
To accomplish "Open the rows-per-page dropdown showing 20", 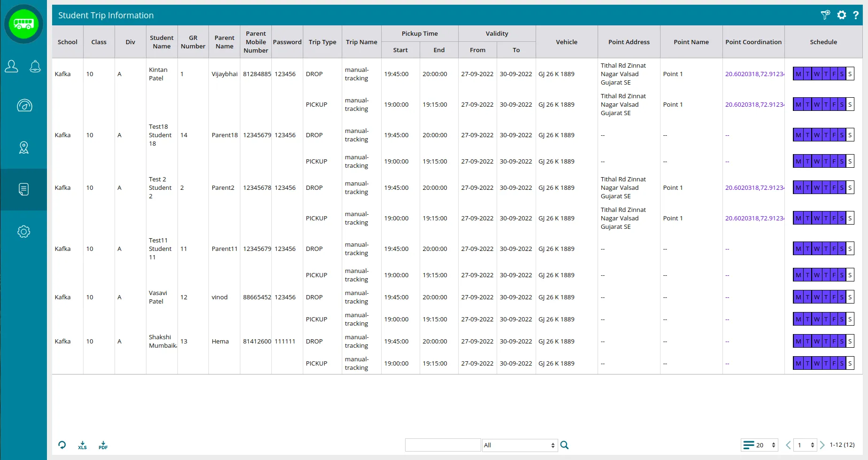I will tap(760, 445).
